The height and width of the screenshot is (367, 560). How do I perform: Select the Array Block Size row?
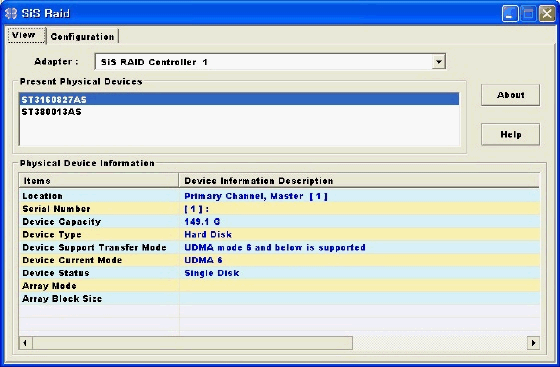tap(279, 299)
